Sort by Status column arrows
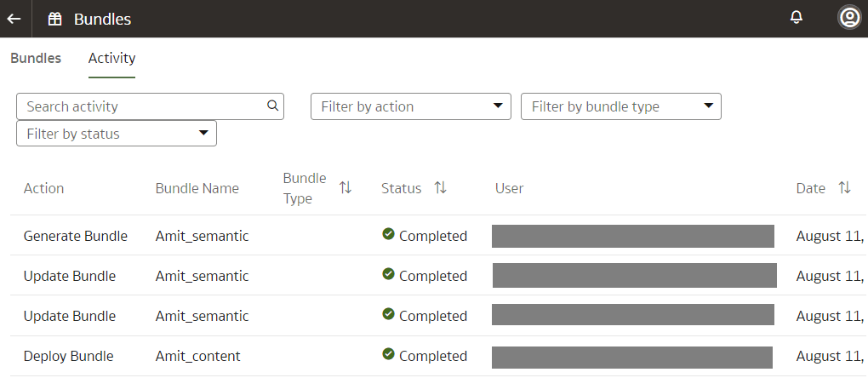Screen dimensions: 868x378 click(x=441, y=188)
